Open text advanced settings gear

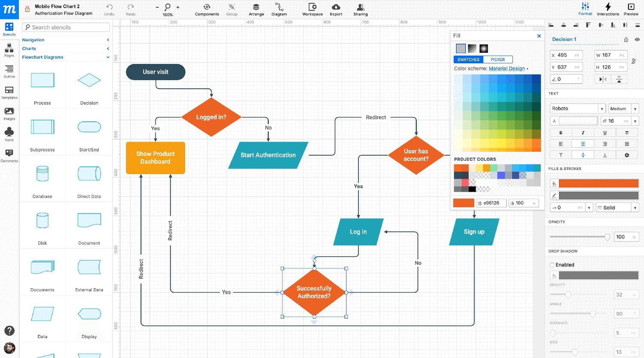627,154
